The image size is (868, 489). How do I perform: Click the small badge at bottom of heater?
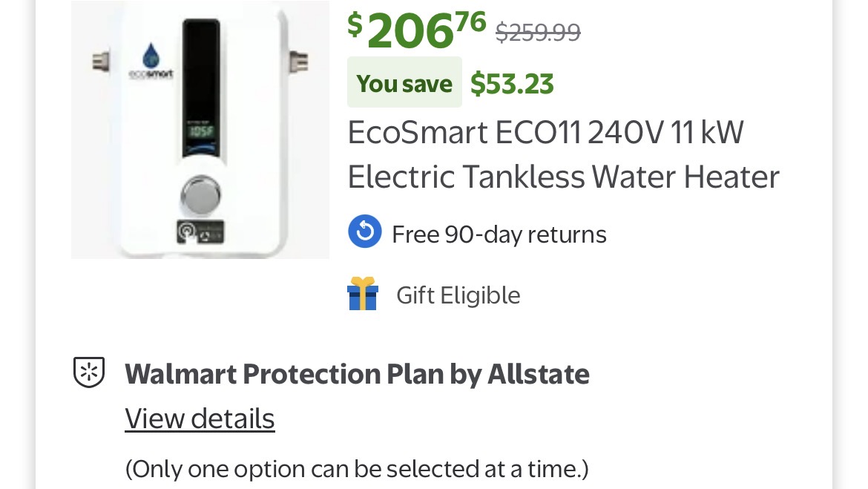(200, 232)
